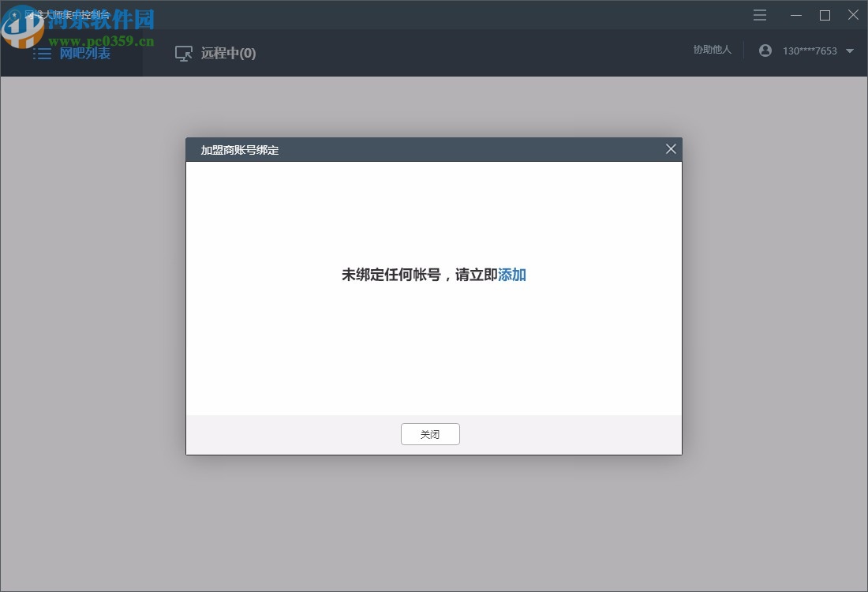
Task: Dismiss the 加盟商账号绑定 dialog via its X icon
Action: 671,148
